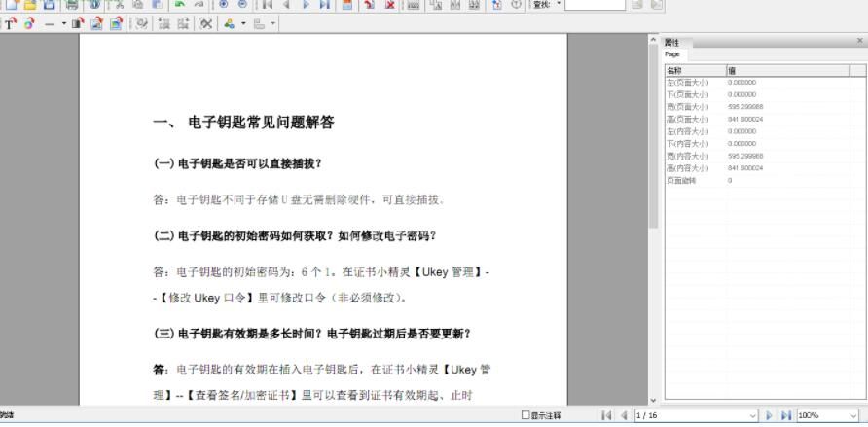Screen dimensions: 868x427
Task: Zoom in with the blue plus circle
Action: 224,5
